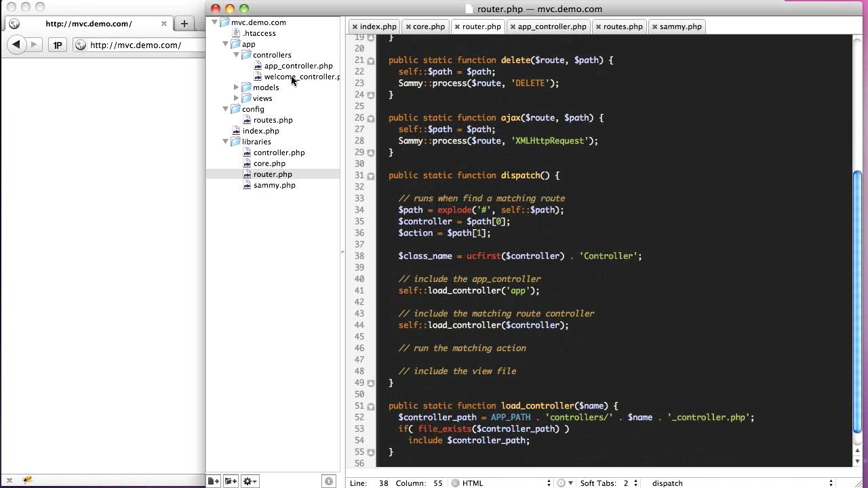Open core.php in the project tree
This screenshot has width=868, height=488.
click(x=269, y=163)
